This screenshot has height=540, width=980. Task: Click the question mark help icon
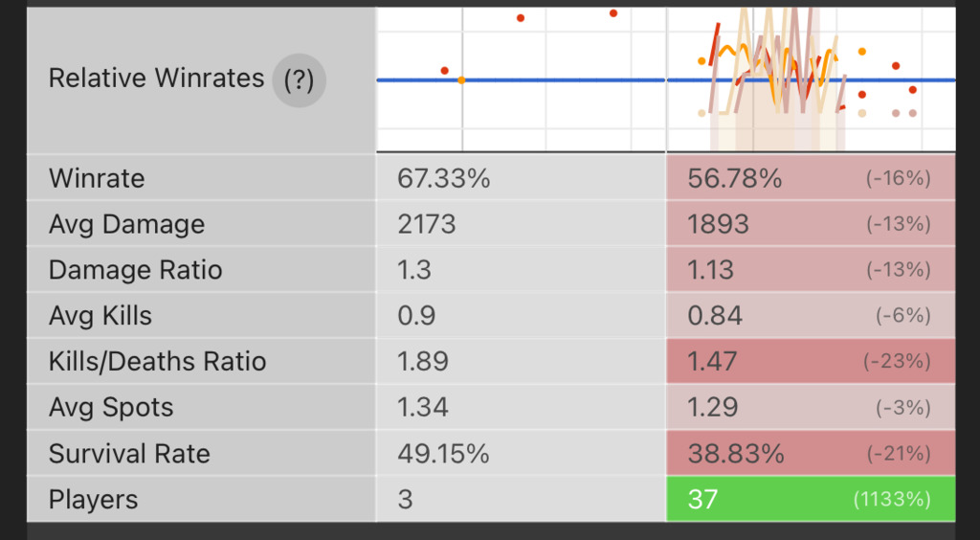[299, 79]
